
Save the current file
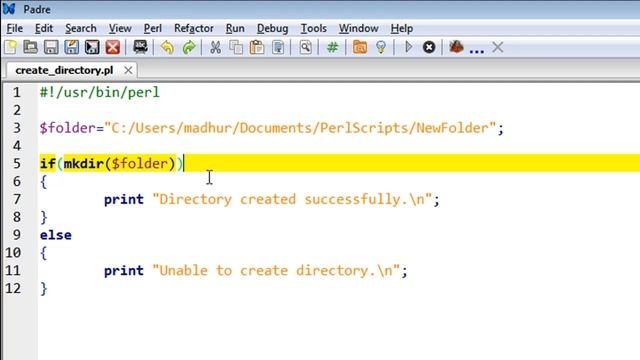(51, 47)
